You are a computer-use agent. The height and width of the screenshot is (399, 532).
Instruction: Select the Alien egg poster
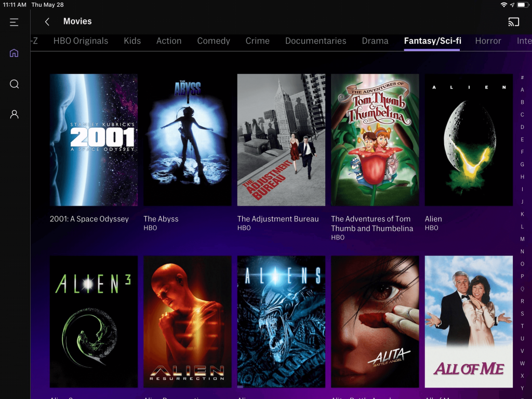[469, 140]
